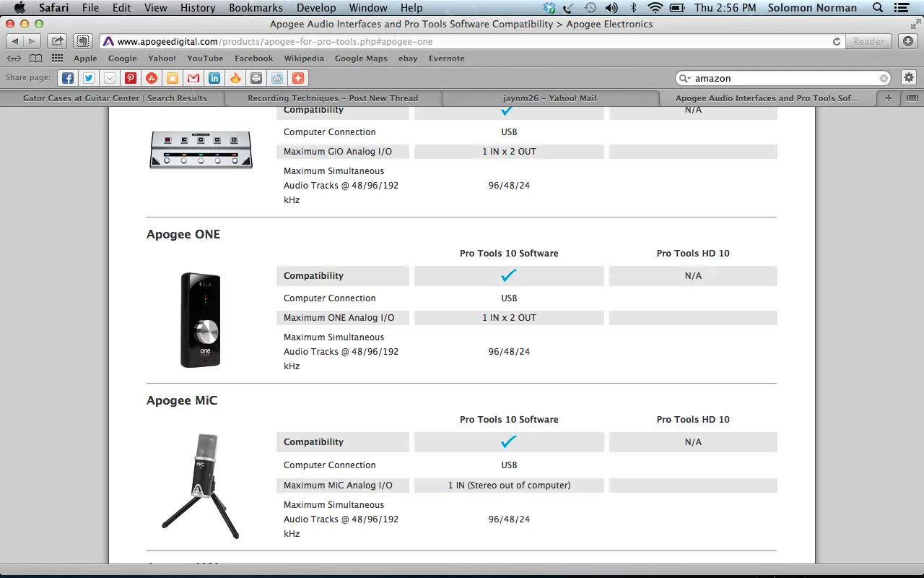Open the search magnifier dropdown in the search field
924x578 pixels.
[x=684, y=78]
